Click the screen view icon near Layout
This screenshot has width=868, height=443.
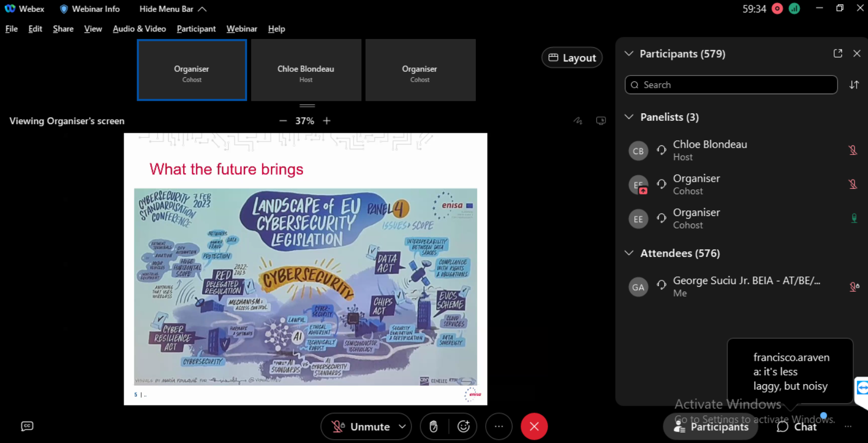[601, 121]
